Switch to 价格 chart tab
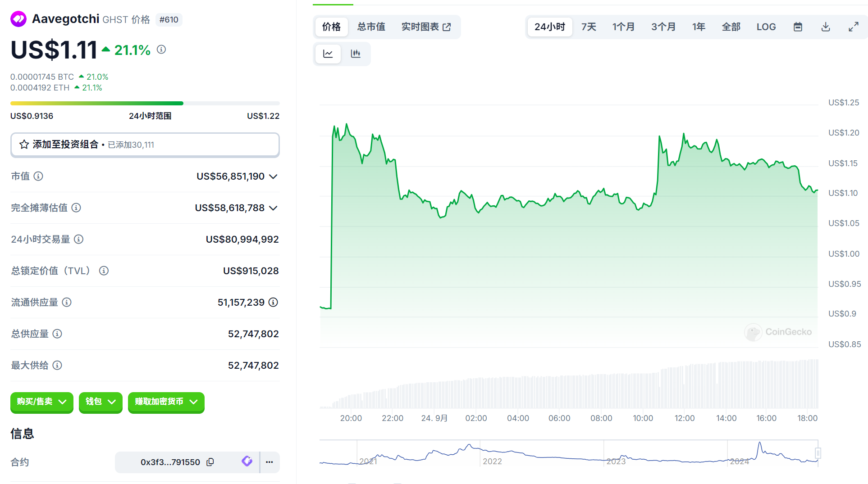Image resolution: width=868 pixels, height=484 pixels. point(331,27)
